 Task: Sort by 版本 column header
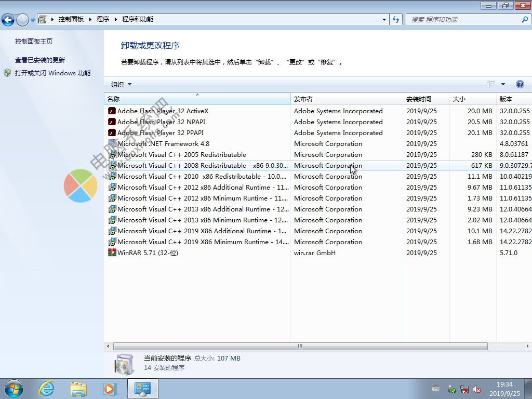[x=514, y=99]
